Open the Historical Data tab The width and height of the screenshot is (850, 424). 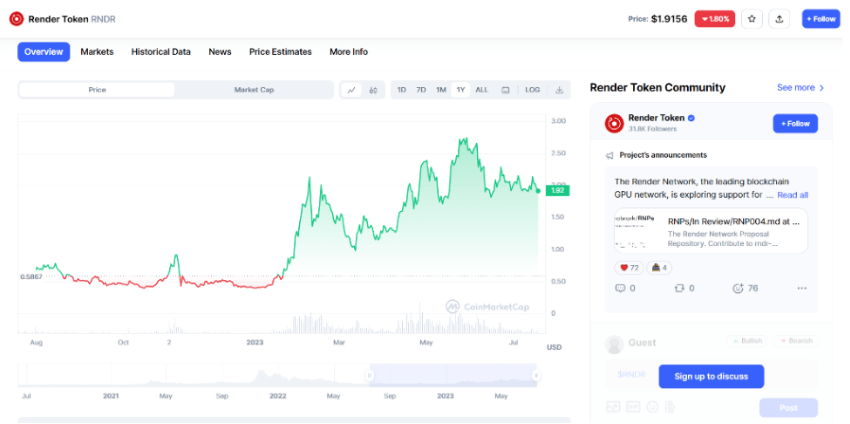click(161, 52)
